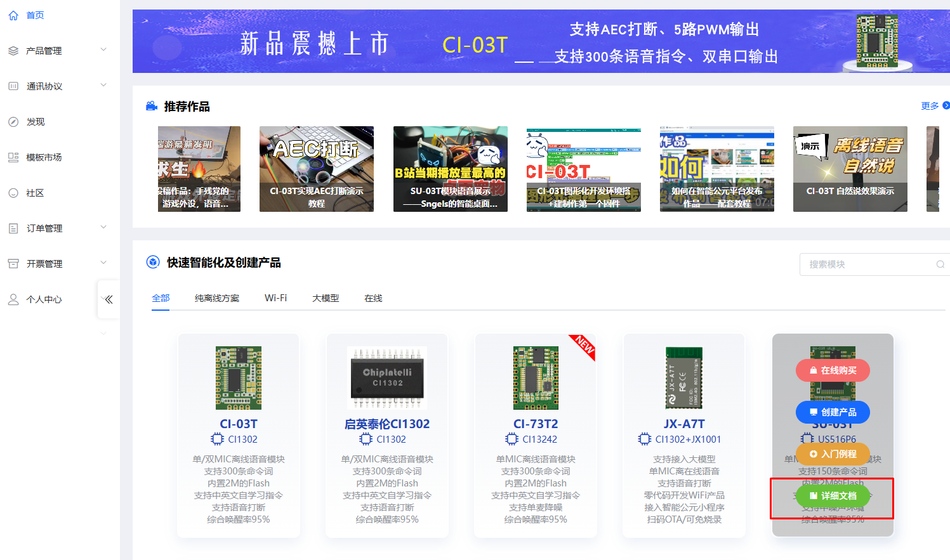
Task: Click the chip icon next to CI1302 under CI-03T
Action: 218,439
